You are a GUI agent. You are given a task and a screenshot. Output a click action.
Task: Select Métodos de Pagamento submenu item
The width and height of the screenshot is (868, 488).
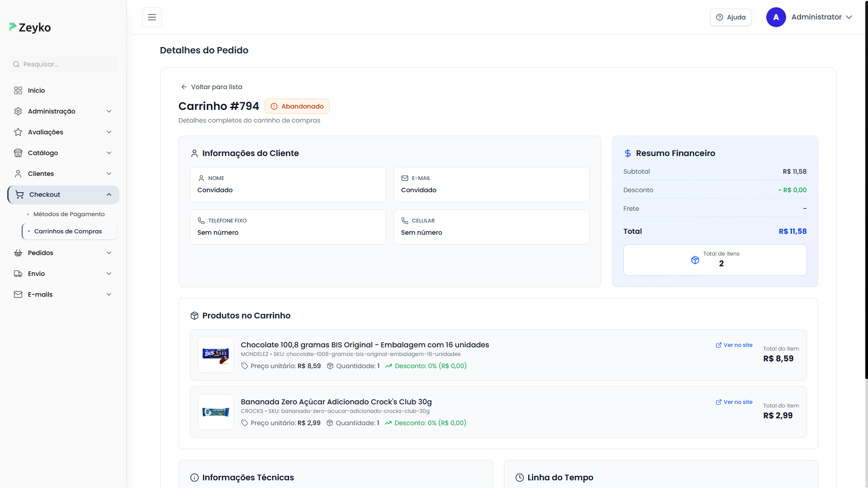[69, 214]
